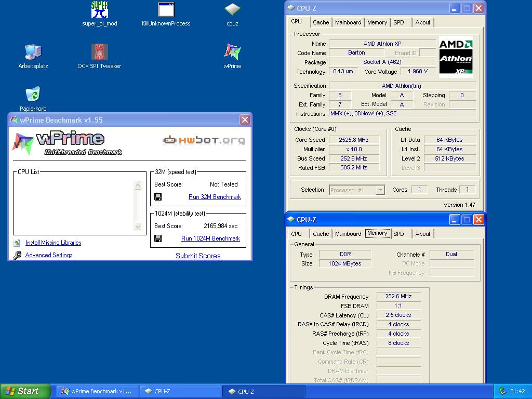The width and height of the screenshot is (532, 399).
Task: Click the hwbot.org logo in wPrime
Action: (204, 140)
